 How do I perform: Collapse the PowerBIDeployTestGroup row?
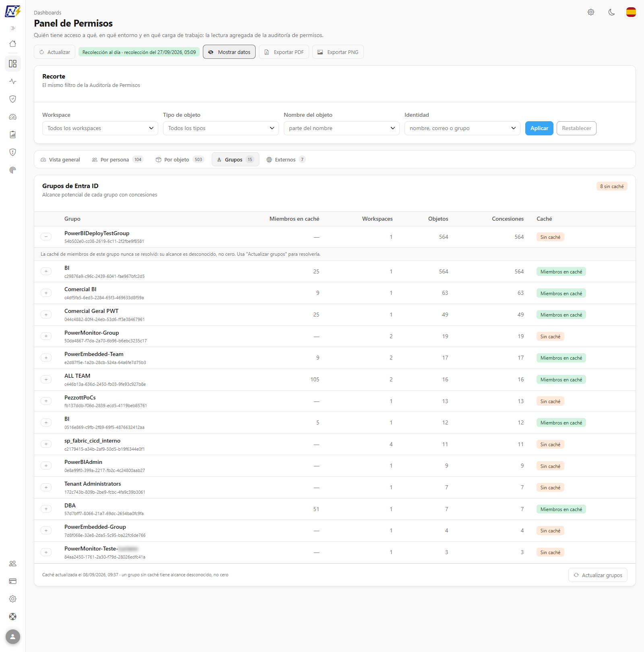click(x=46, y=237)
